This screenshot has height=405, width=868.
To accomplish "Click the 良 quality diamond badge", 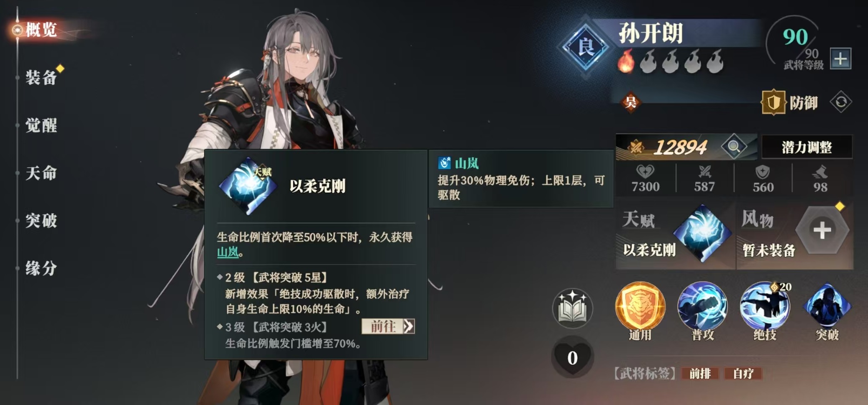I will click(x=585, y=47).
